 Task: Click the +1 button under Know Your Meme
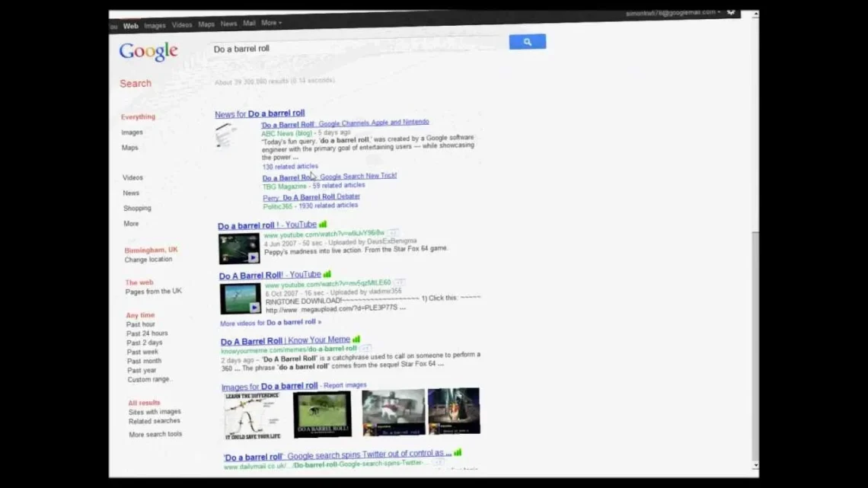(365, 349)
